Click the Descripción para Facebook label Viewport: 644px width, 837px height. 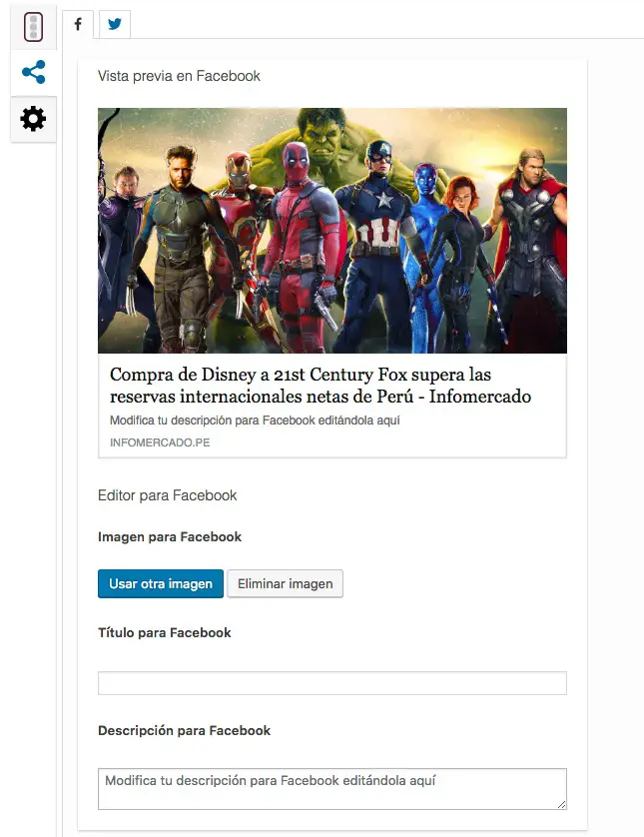pyautogui.click(x=184, y=731)
